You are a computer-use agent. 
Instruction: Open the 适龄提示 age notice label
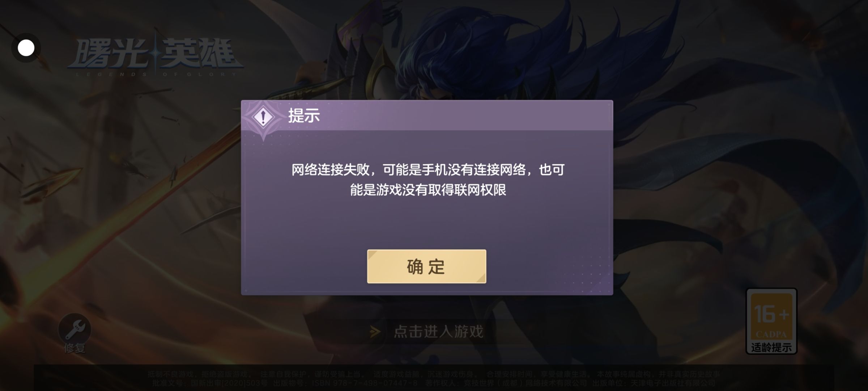click(771, 348)
